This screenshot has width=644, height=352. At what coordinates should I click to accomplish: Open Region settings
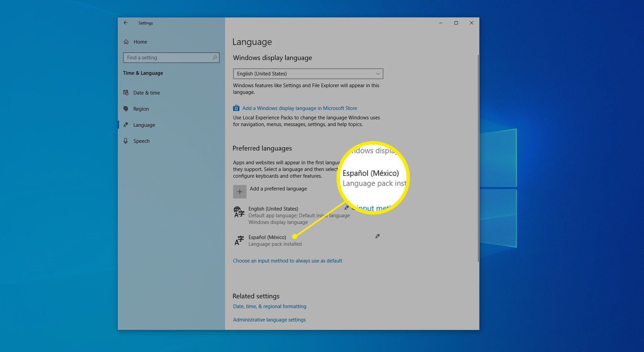(141, 109)
